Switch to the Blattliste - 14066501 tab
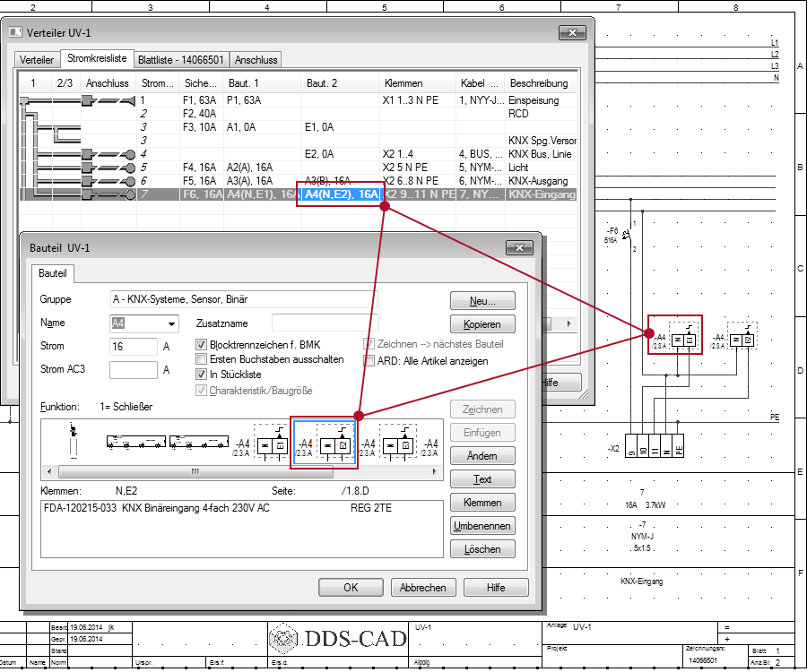The height and width of the screenshot is (672, 807). point(181,60)
